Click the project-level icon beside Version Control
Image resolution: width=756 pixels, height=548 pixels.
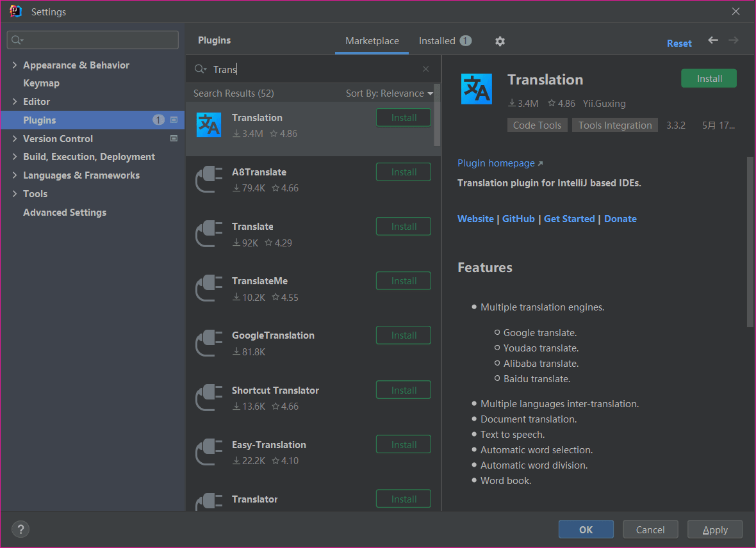[x=174, y=138]
